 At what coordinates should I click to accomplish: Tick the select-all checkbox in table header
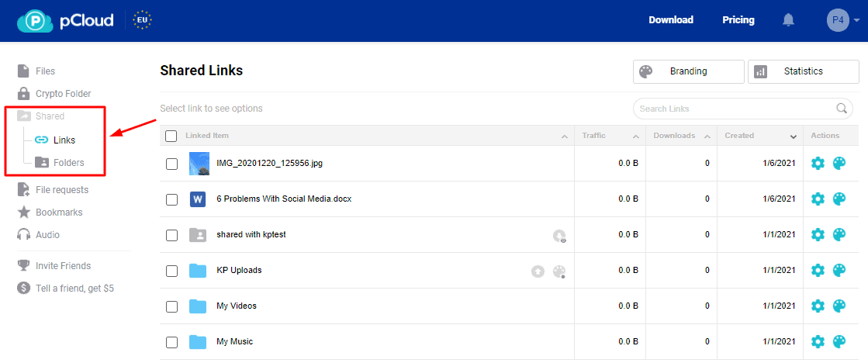click(171, 137)
